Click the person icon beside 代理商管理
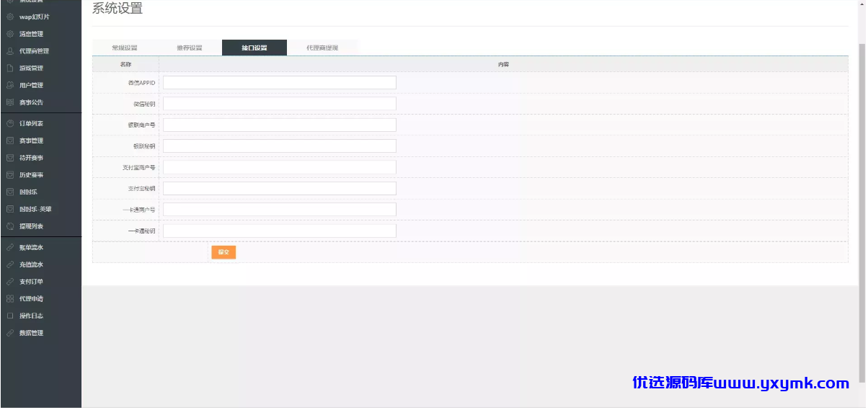This screenshot has height=410, width=868. (10, 51)
